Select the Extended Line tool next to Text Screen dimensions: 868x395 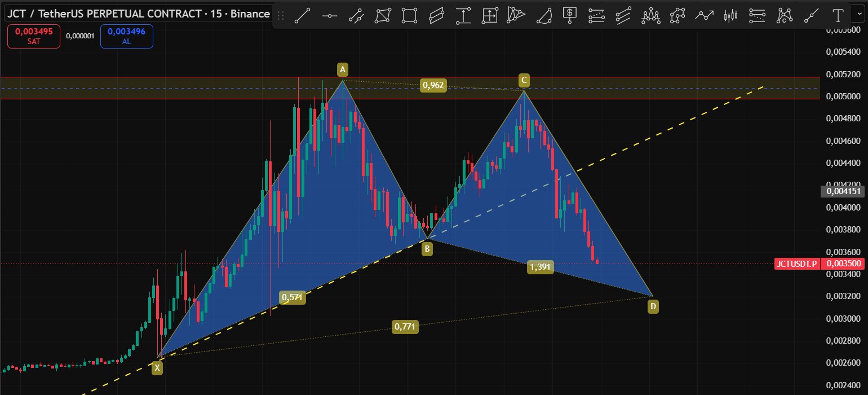tap(811, 15)
